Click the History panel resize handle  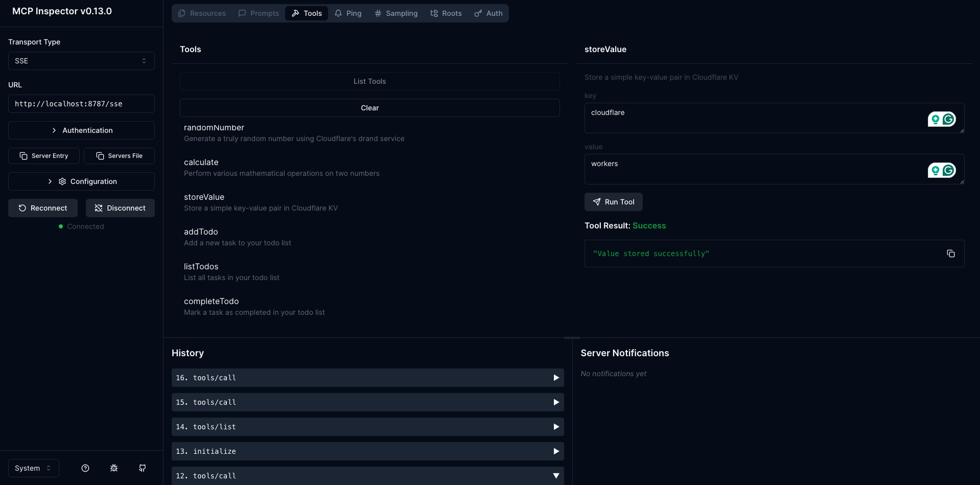coord(572,338)
